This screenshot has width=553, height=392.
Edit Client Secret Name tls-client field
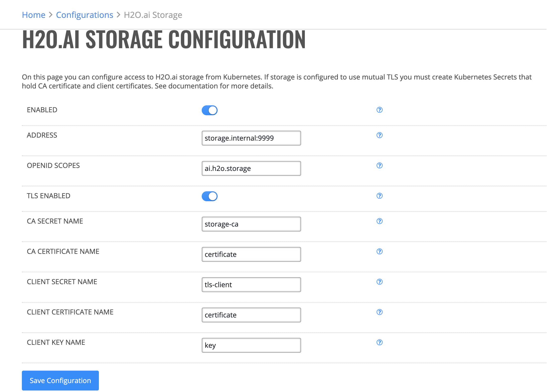251,285
